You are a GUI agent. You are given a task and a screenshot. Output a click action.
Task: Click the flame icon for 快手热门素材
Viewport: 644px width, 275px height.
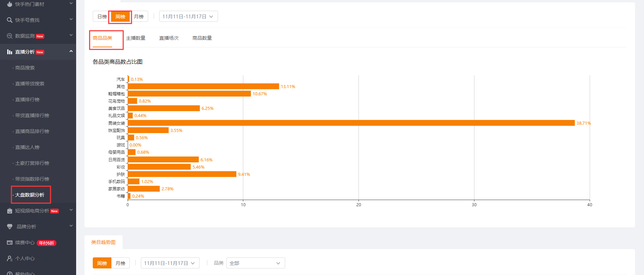pyautogui.click(x=10, y=4)
